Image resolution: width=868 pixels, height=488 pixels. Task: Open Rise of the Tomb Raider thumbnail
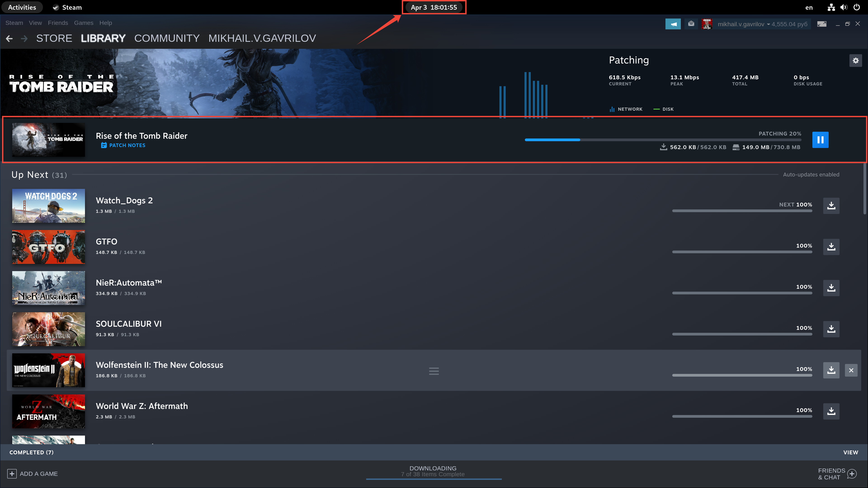click(49, 139)
